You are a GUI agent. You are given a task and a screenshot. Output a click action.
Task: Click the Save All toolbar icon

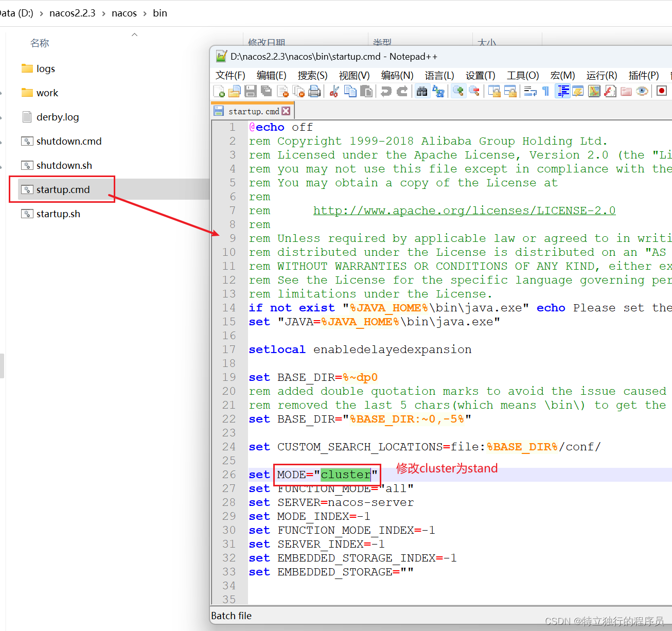267,92
